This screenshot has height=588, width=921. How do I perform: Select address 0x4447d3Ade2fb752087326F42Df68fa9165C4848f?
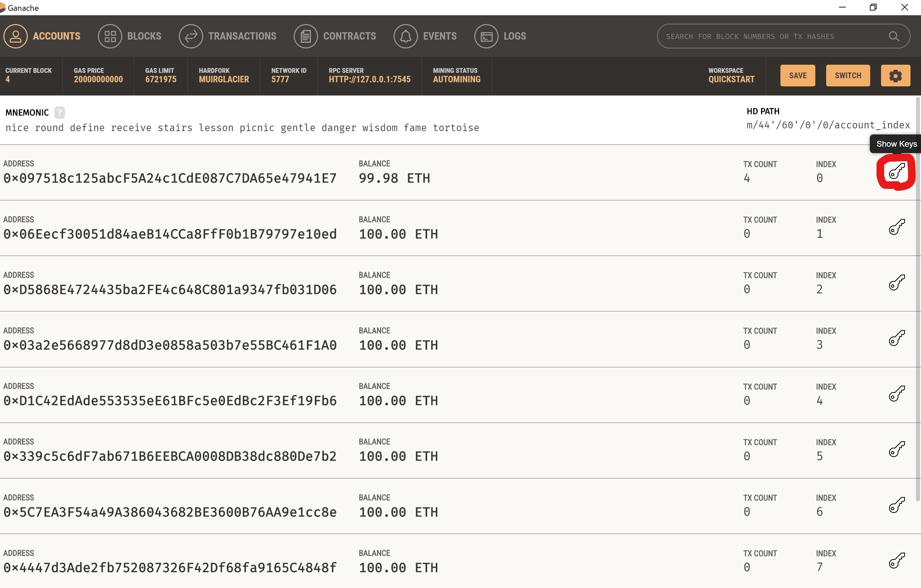pos(170,568)
